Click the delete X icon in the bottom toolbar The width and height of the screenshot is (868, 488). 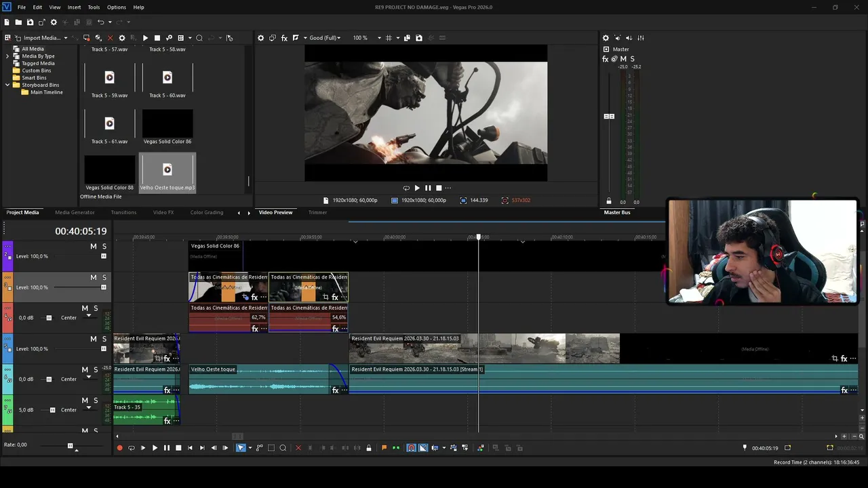[298, 448]
